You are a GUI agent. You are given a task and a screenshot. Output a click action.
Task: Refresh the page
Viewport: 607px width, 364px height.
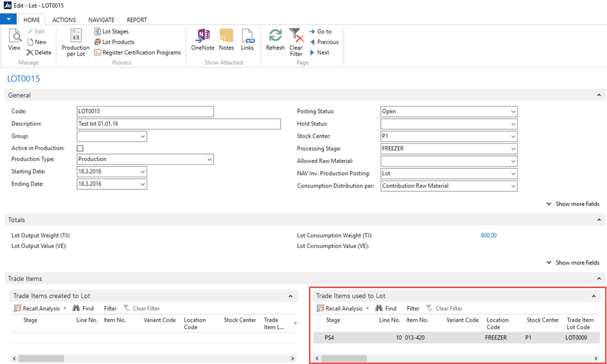[276, 40]
